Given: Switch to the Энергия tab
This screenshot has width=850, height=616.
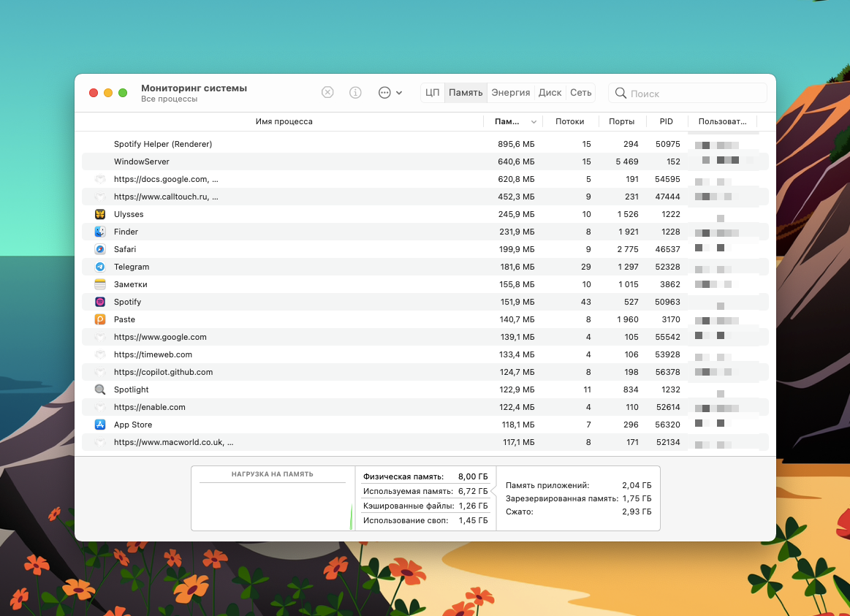Looking at the screenshot, I should click(511, 93).
